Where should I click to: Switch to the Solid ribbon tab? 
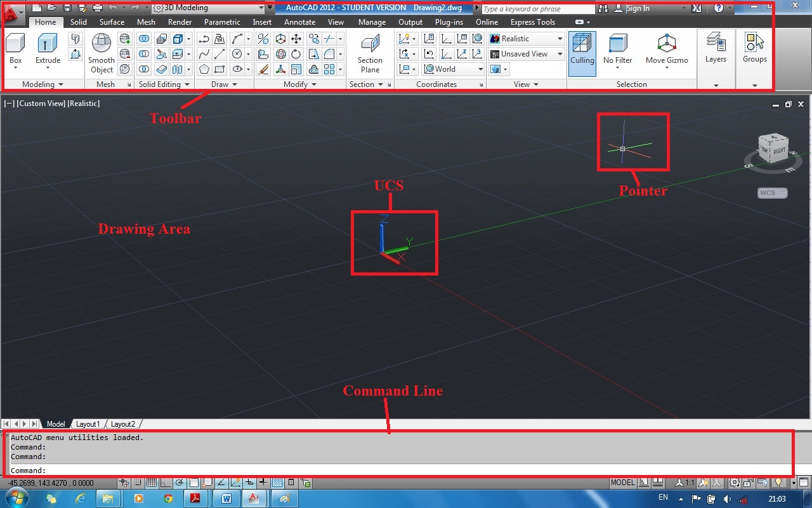[x=79, y=22]
